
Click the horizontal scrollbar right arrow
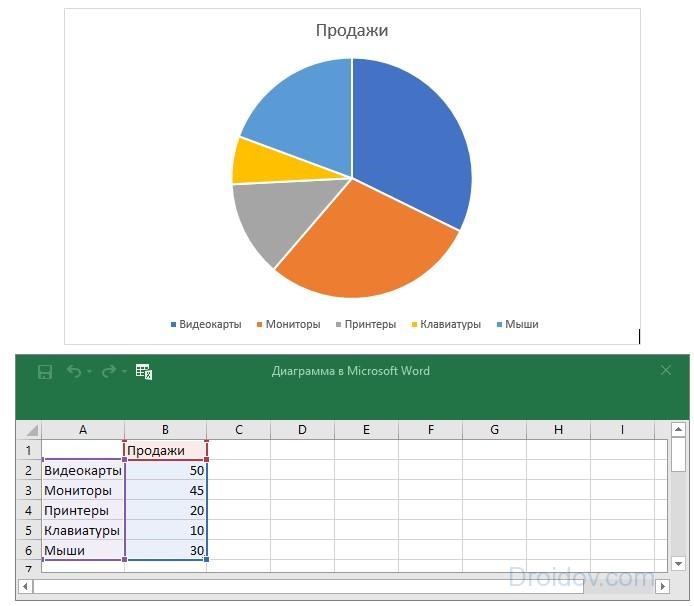point(663,587)
